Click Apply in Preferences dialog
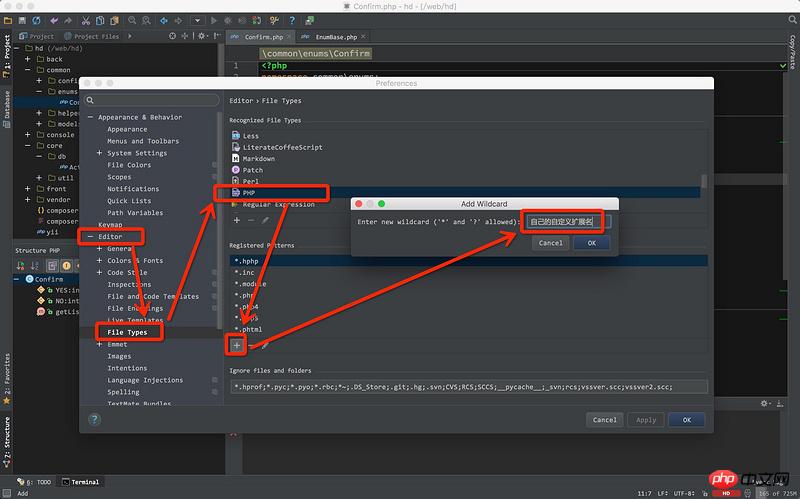Screen dimensions: 800x499 pyautogui.click(x=646, y=420)
